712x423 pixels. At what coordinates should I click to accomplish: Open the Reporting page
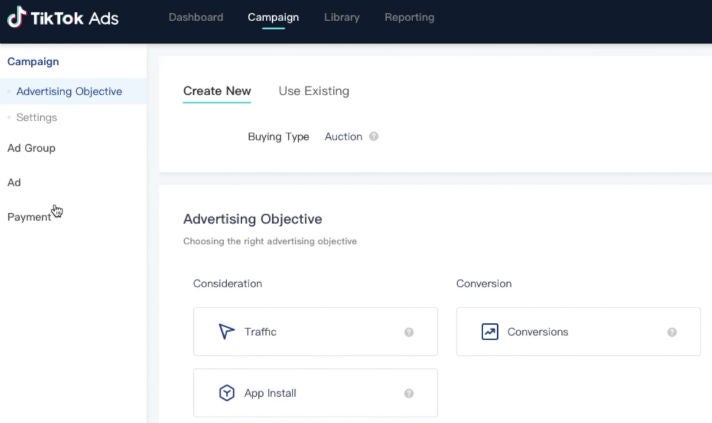pos(409,17)
